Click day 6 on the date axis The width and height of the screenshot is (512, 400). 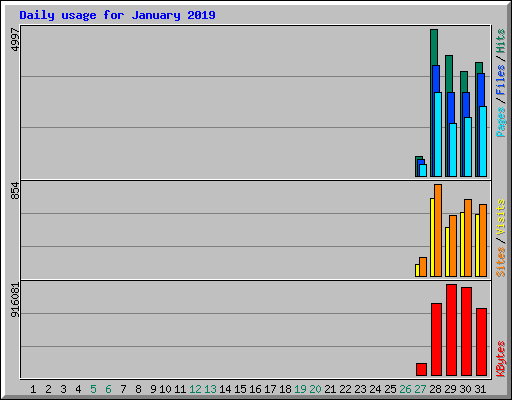click(x=108, y=389)
